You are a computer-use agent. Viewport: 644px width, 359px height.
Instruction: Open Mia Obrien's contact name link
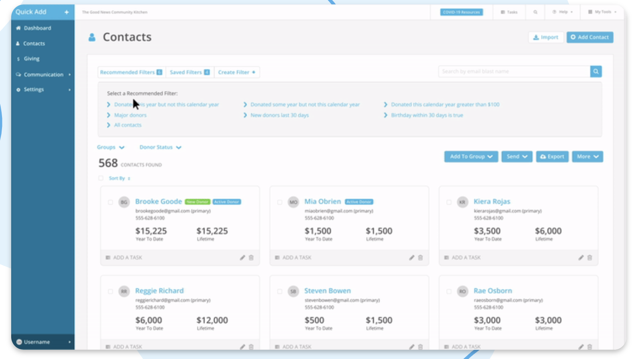tap(322, 202)
